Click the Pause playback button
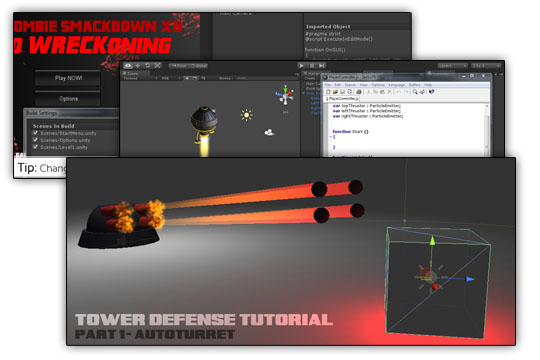The width and height of the screenshot is (540, 360). (312, 65)
